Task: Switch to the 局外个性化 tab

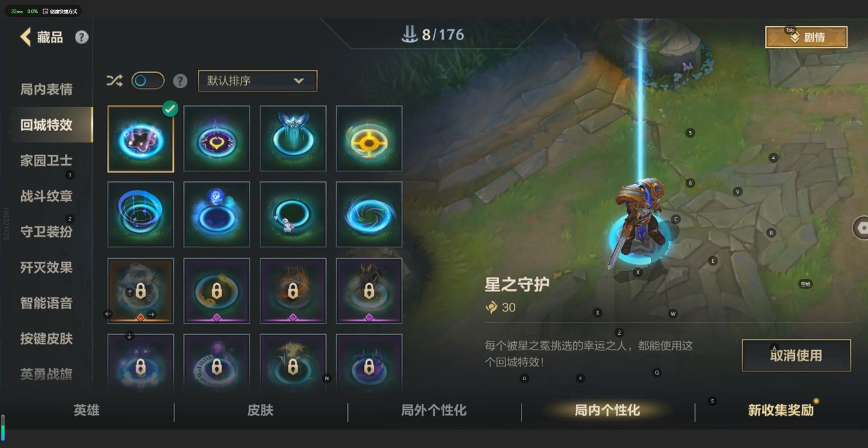Action: pyautogui.click(x=434, y=410)
